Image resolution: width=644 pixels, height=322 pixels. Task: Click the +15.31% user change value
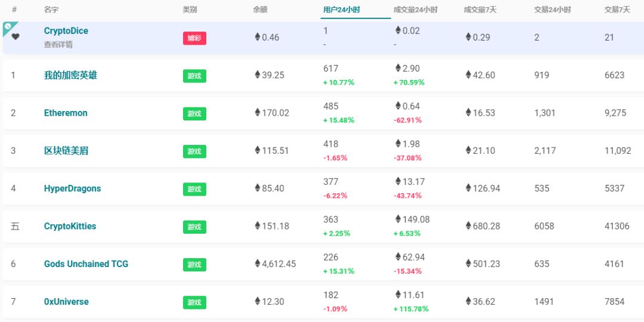pyautogui.click(x=339, y=271)
